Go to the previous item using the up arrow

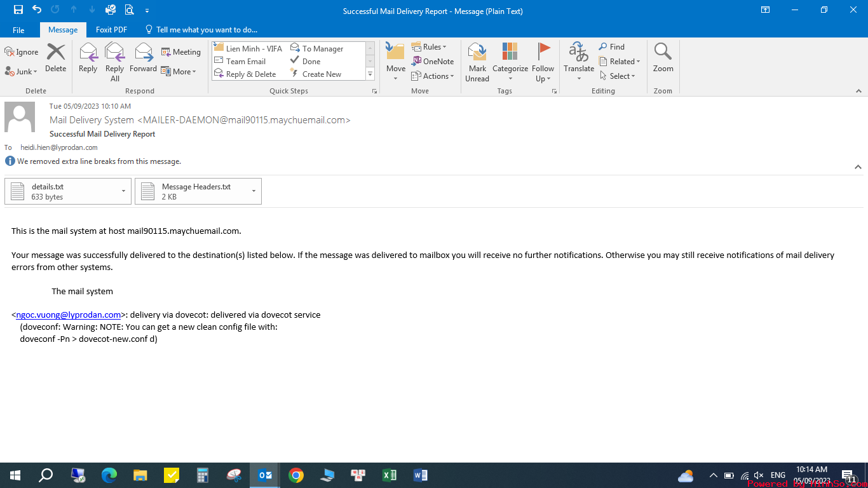point(74,10)
